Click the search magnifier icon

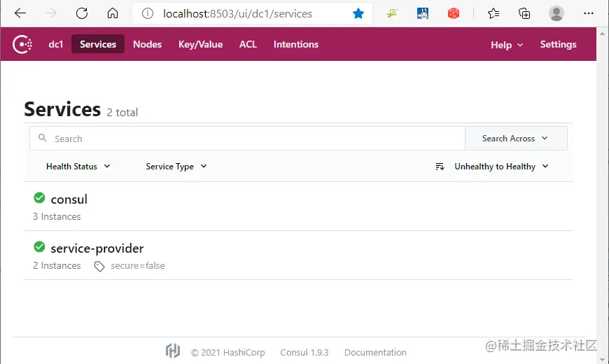click(42, 138)
